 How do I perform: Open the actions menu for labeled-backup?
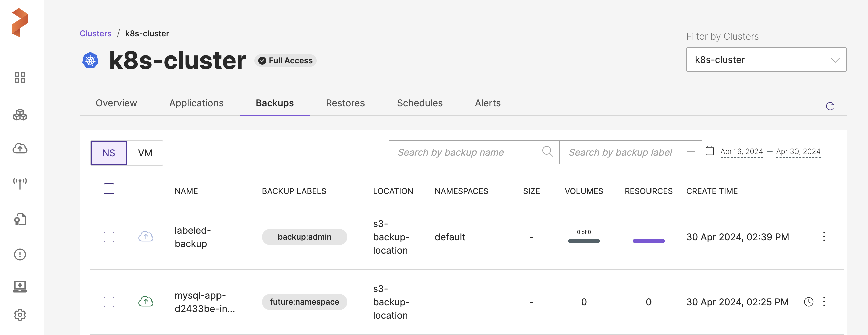824,237
